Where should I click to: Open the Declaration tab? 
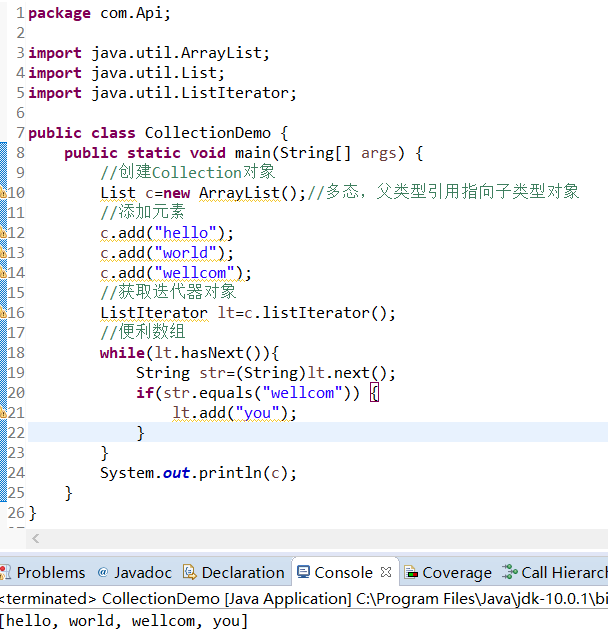click(x=234, y=573)
